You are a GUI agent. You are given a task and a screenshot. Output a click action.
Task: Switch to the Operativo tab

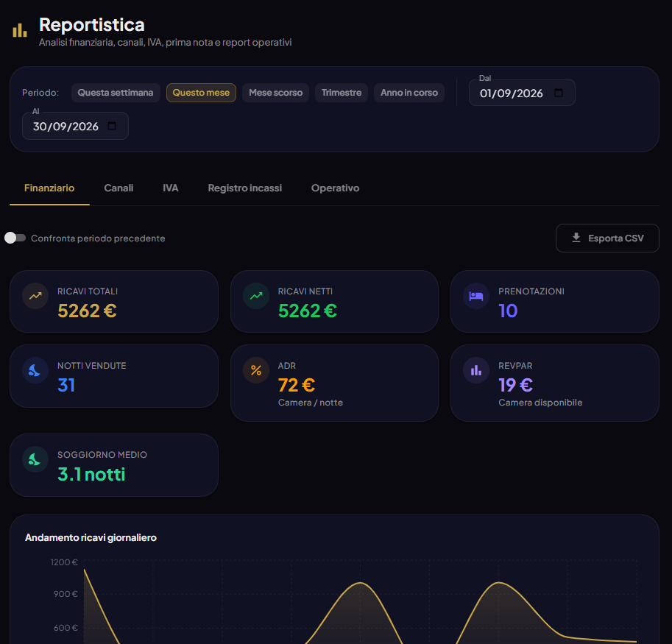tap(335, 188)
